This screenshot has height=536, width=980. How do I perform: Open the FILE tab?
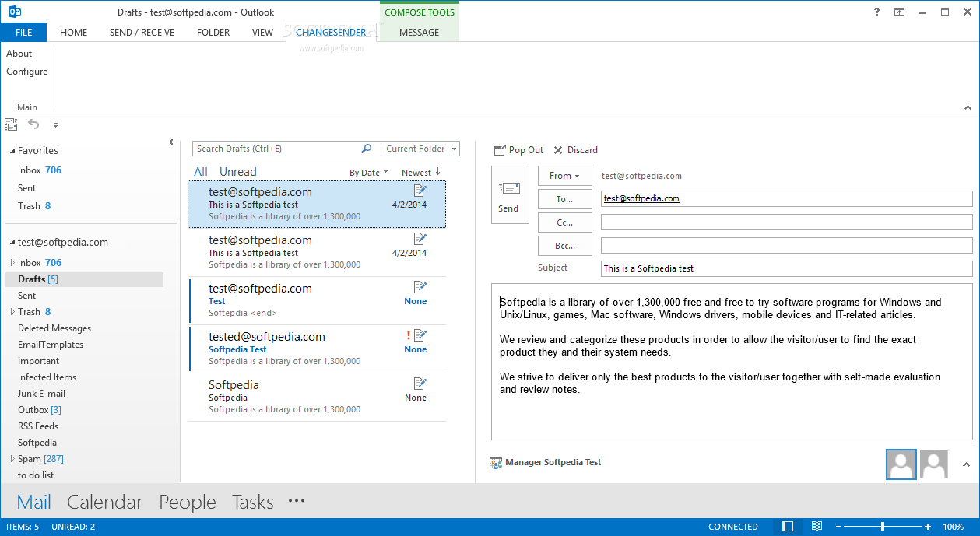pyautogui.click(x=23, y=33)
